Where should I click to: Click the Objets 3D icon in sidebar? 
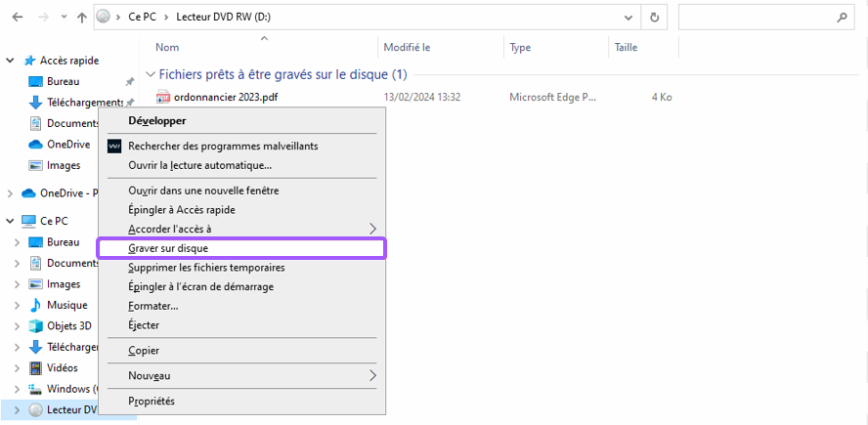click(x=36, y=325)
